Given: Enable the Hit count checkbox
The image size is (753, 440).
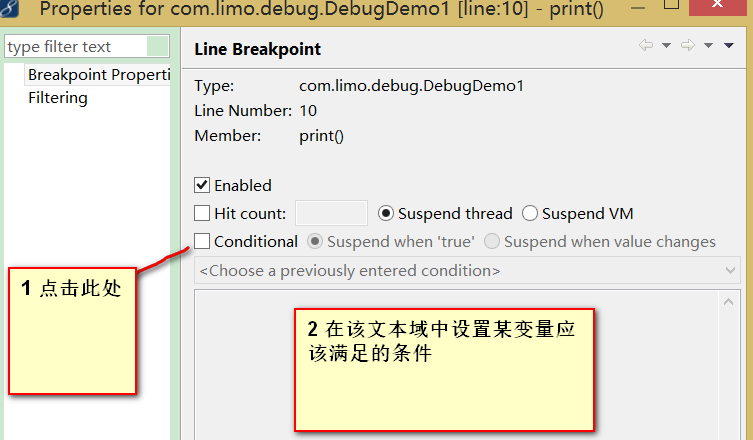Looking at the screenshot, I should pyautogui.click(x=202, y=213).
